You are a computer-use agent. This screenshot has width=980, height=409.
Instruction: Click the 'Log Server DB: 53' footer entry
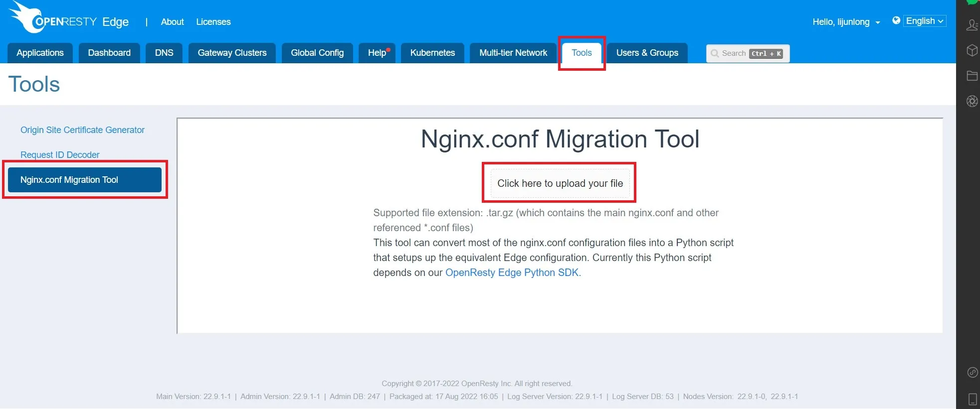[642, 397]
